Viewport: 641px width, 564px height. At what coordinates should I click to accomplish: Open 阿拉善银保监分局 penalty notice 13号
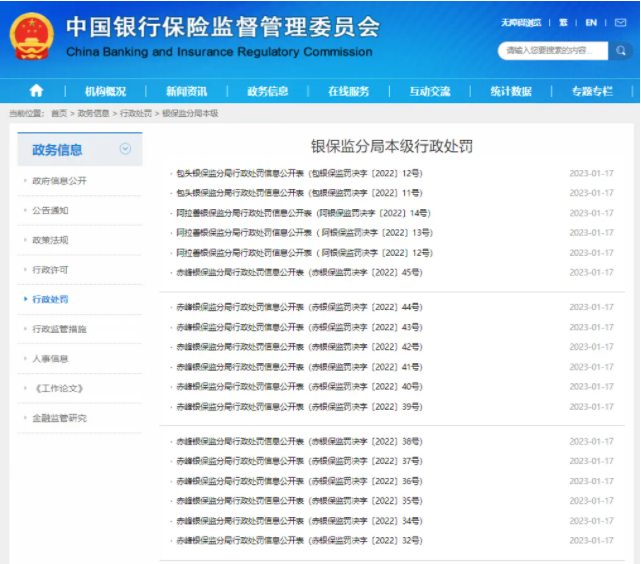click(x=305, y=233)
